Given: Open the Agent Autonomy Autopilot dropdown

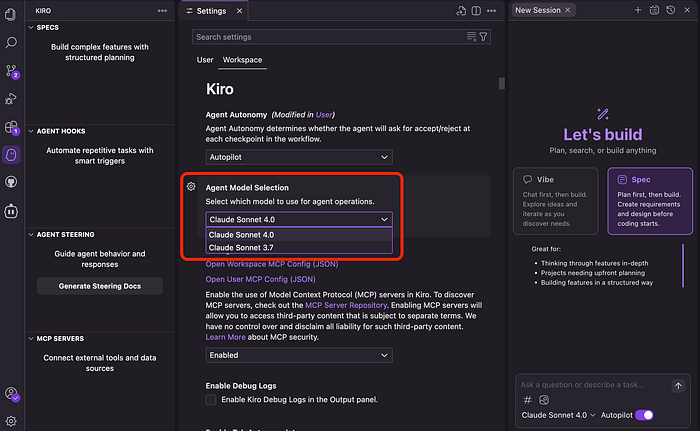Looking at the screenshot, I should point(298,158).
